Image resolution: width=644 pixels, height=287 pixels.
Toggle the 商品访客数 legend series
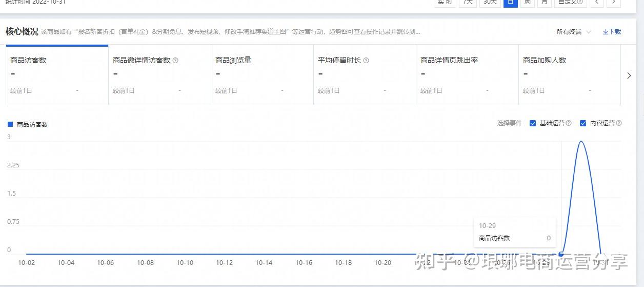click(28, 124)
